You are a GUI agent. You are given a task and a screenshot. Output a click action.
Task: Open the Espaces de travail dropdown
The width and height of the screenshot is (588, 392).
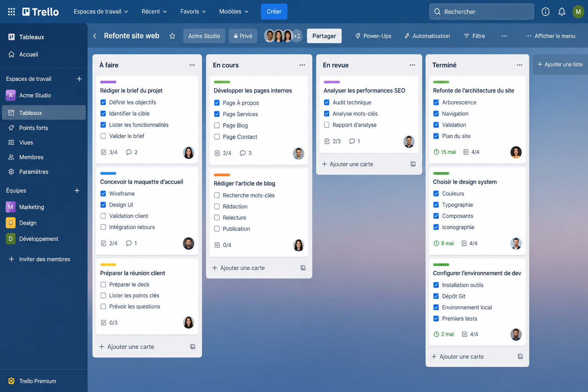point(101,11)
